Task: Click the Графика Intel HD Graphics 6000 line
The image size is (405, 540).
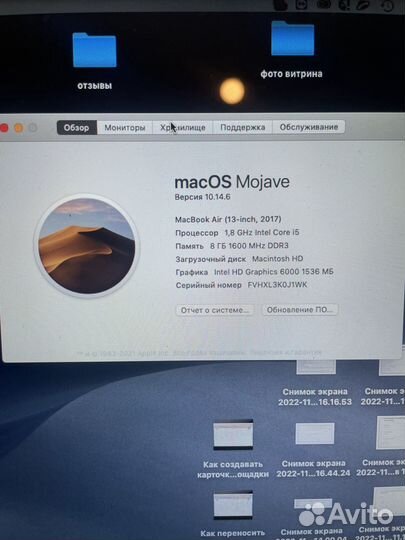Action: point(255,272)
